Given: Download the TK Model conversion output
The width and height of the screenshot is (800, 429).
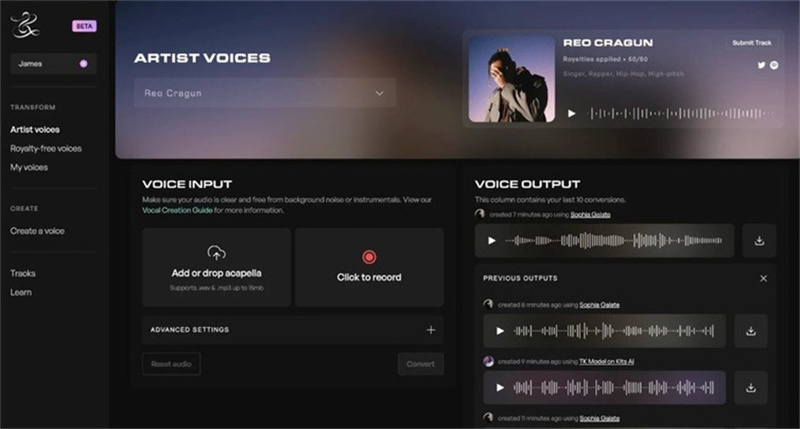Looking at the screenshot, I should pos(751,388).
